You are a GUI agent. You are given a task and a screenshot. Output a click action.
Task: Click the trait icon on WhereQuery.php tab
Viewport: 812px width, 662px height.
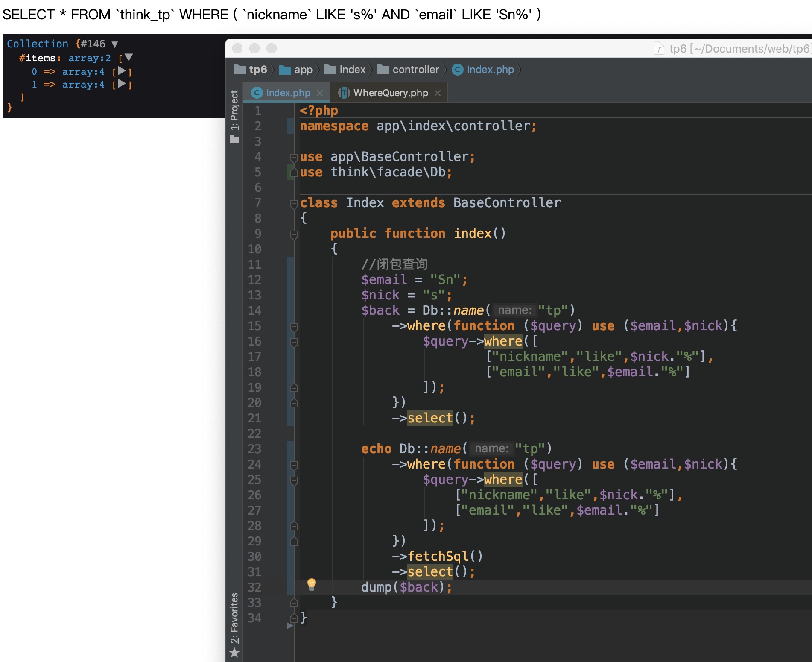pyautogui.click(x=344, y=93)
